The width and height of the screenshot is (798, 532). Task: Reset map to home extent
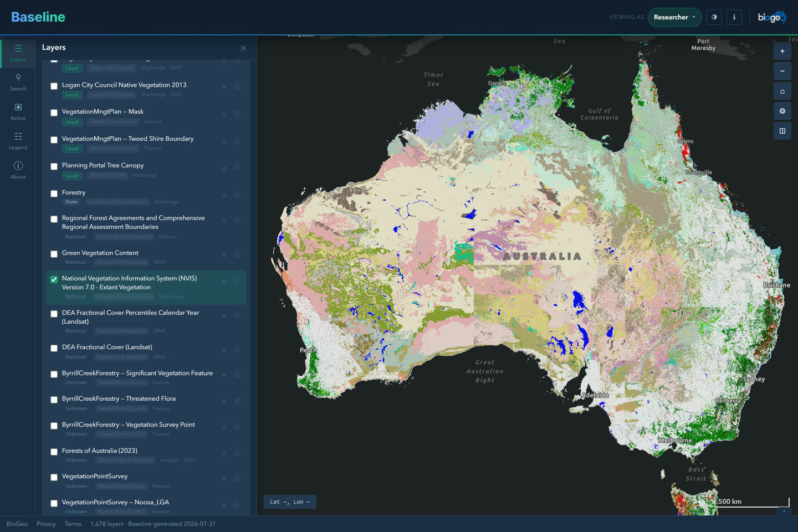(x=782, y=91)
